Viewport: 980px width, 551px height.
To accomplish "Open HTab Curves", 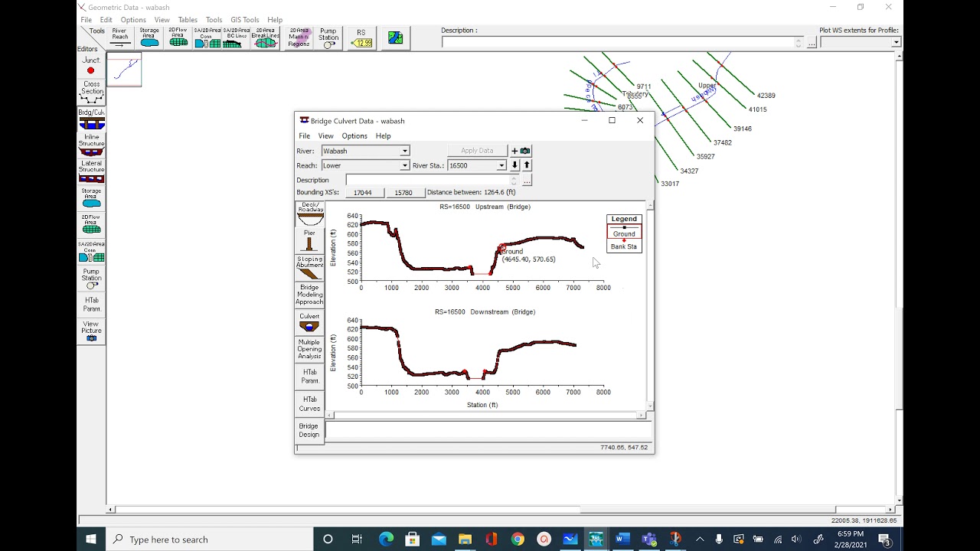I will pos(309,404).
